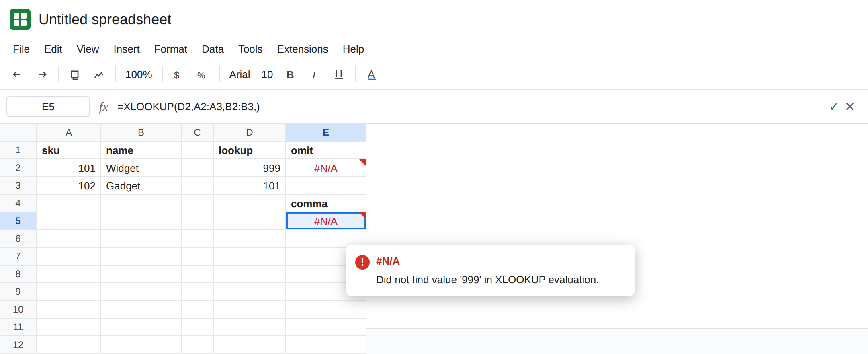Image resolution: width=868 pixels, height=354 pixels.
Task: Select the 'name' cell
Action: [141, 150]
